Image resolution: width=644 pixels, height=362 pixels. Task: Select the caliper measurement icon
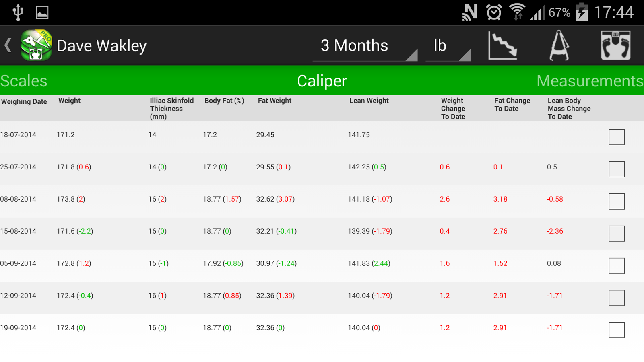coord(559,45)
